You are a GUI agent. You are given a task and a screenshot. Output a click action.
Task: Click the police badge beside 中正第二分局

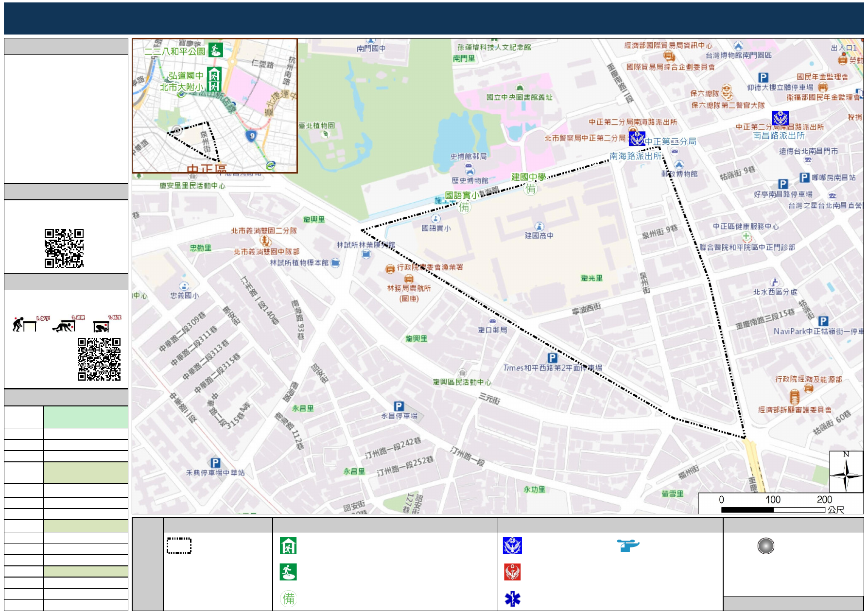click(x=637, y=139)
